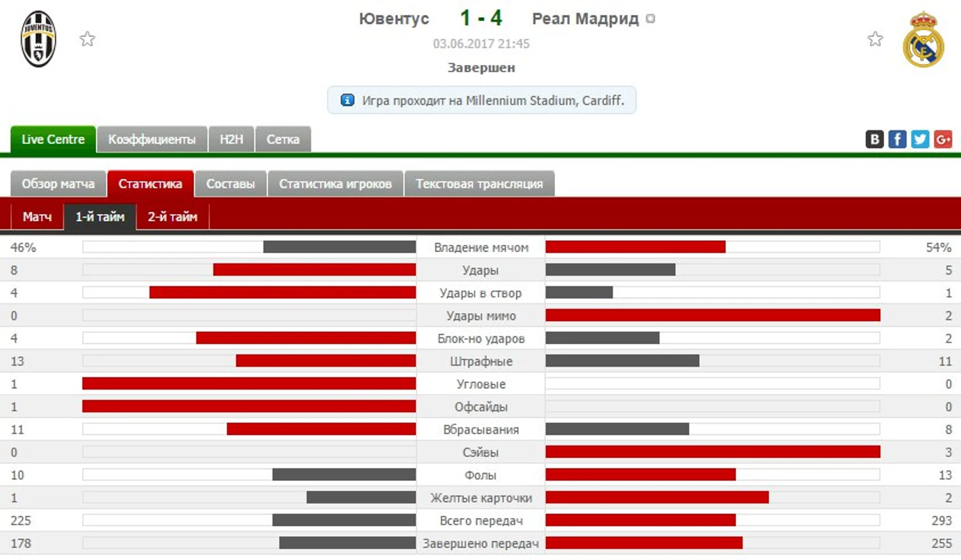Share match on Facebook

[897, 139]
